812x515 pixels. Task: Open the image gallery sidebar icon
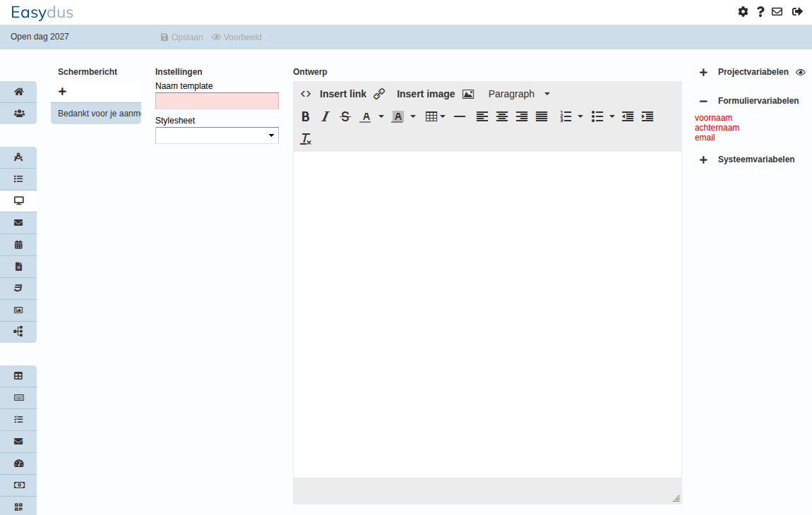[18, 310]
